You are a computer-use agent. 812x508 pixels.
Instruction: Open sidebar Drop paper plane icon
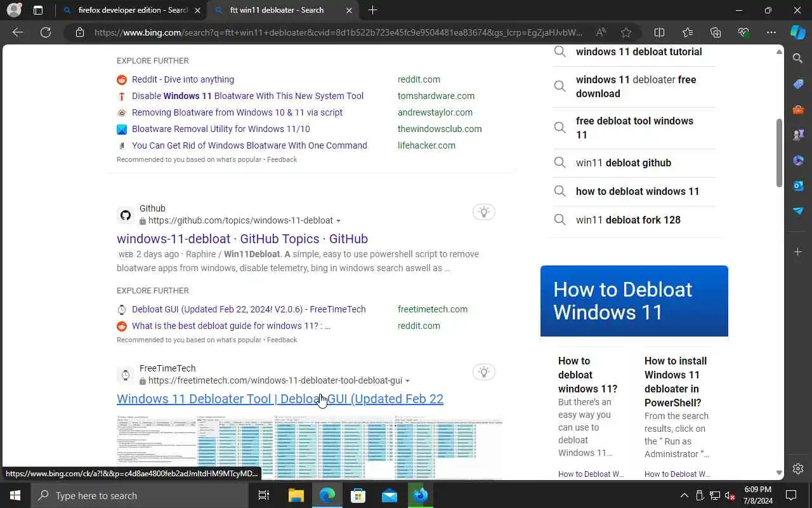[x=798, y=211]
